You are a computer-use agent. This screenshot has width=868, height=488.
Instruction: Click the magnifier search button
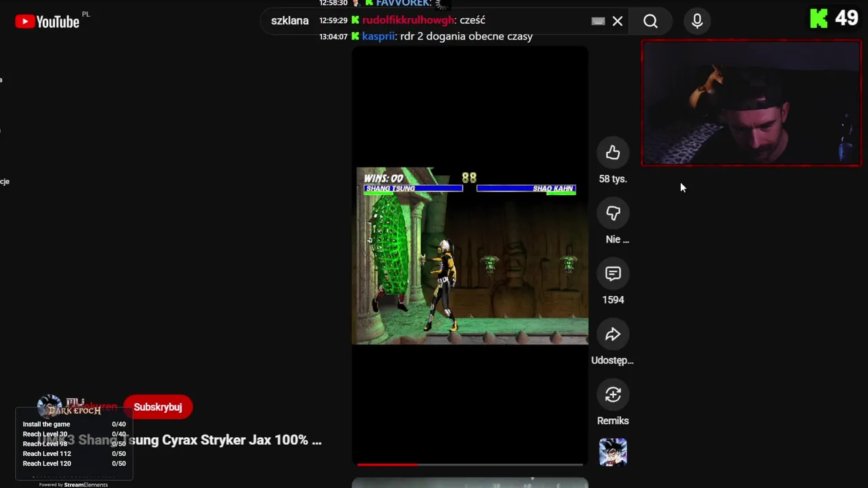(650, 21)
